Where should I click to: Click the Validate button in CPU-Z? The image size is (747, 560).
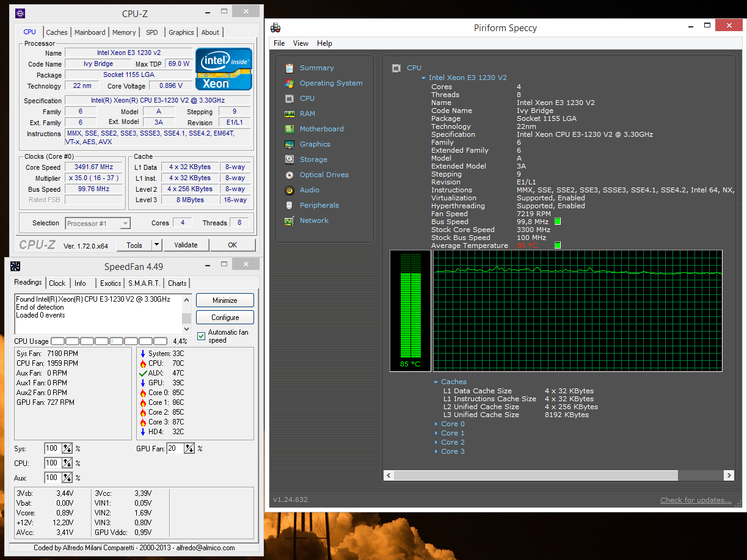186,245
